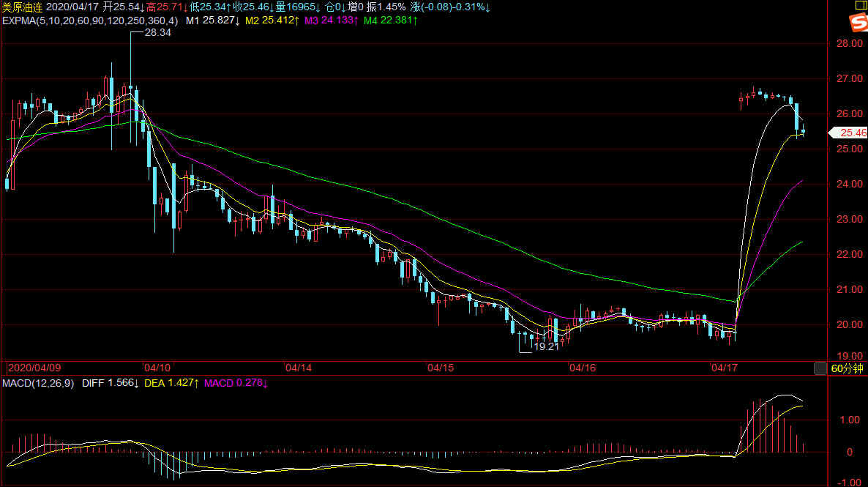The height and width of the screenshot is (487, 868).
Task: Click the 21.00 price axis label
Action: click(x=849, y=290)
